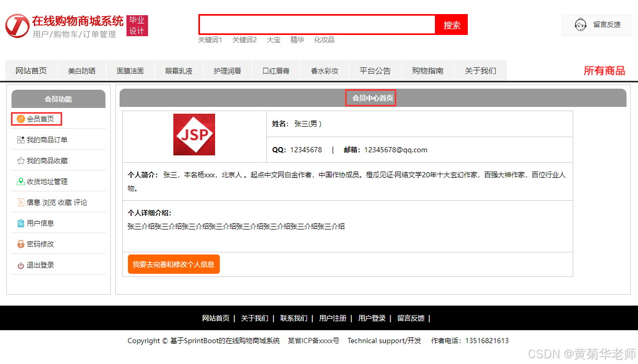
Task: Click the green icon beside 收货地址管理
Action: tap(21, 181)
